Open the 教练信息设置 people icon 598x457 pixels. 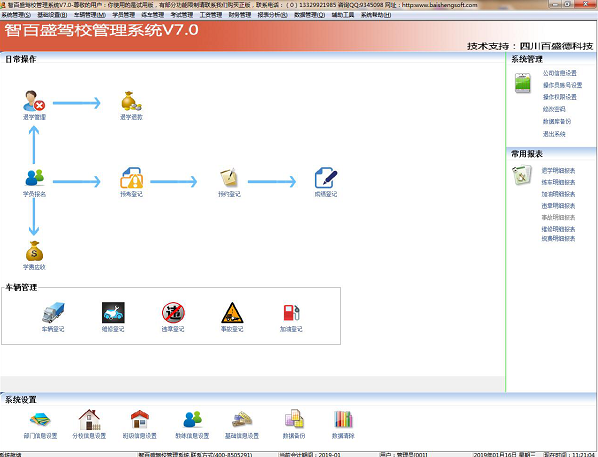click(x=192, y=419)
